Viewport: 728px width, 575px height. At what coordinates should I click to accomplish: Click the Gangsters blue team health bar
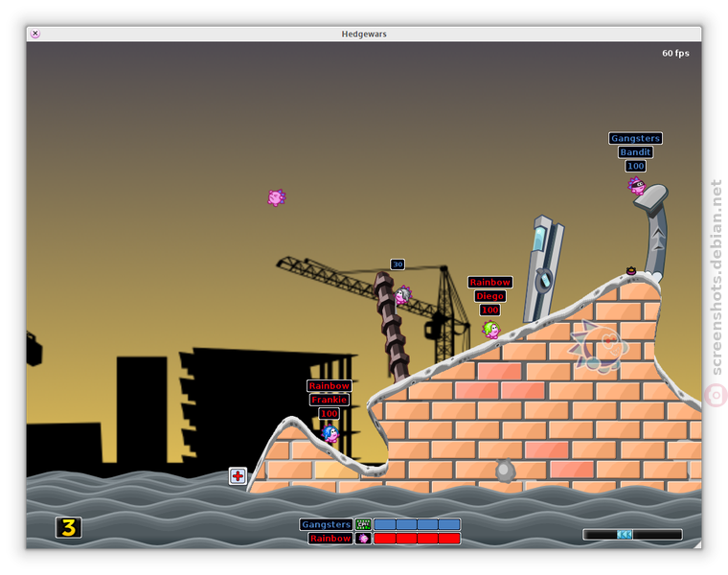click(x=417, y=524)
